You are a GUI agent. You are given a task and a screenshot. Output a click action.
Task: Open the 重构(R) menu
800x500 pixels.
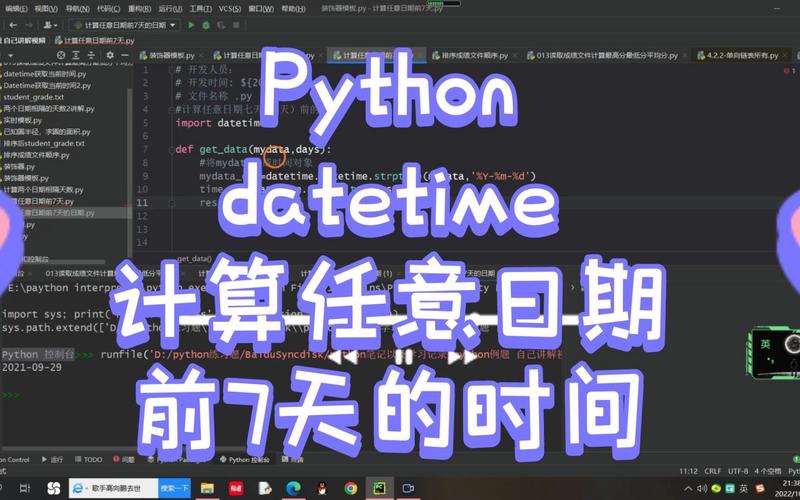point(139,9)
